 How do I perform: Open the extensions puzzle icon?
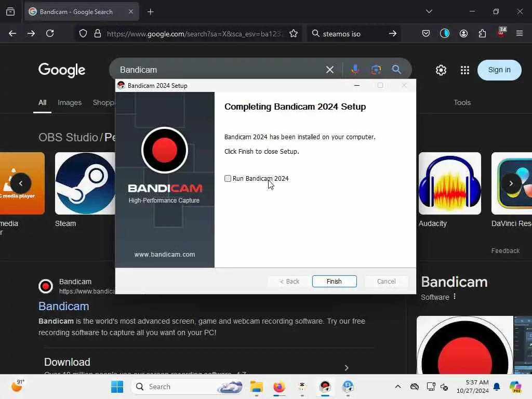482,34
